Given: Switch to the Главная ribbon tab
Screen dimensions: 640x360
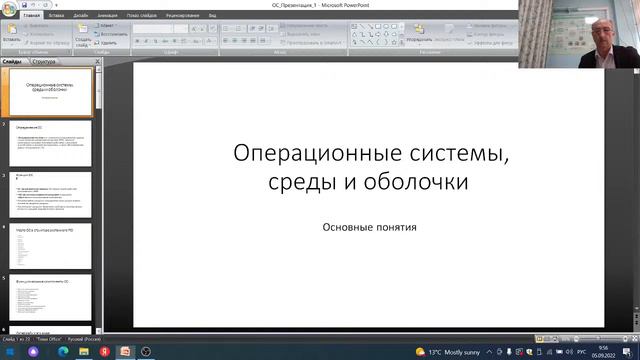Looking at the screenshot, I should [31, 16].
